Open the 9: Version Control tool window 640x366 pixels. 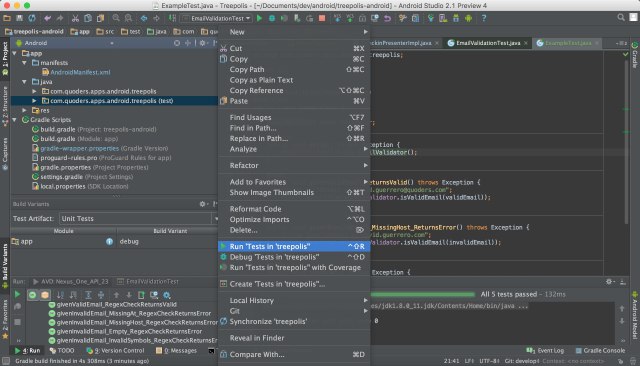point(116,351)
